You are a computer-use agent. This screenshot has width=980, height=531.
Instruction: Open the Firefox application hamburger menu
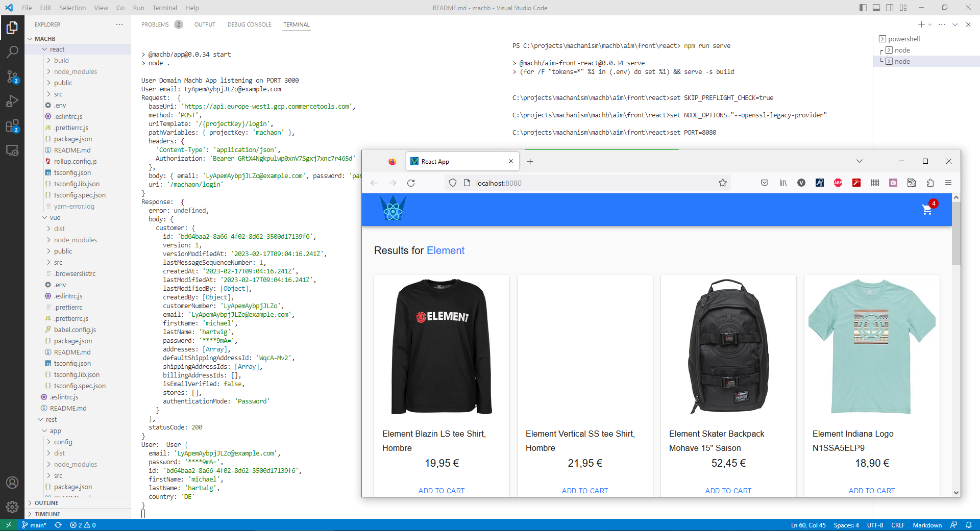click(x=948, y=183)
